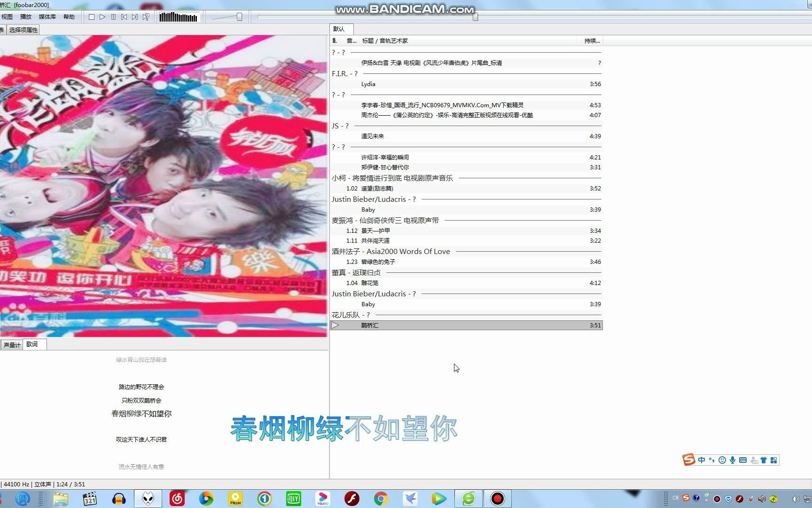Open the Sogou emoji smiley panel

(722, 460)
